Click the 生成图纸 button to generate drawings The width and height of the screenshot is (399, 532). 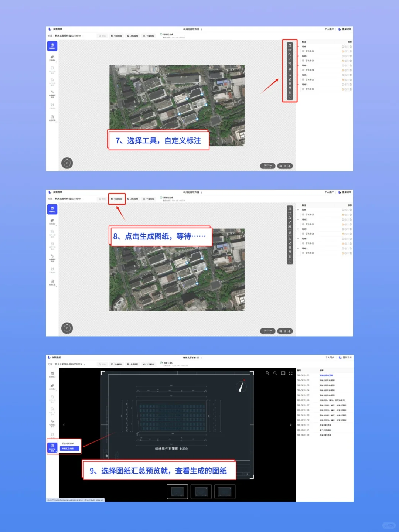point(117,199)
